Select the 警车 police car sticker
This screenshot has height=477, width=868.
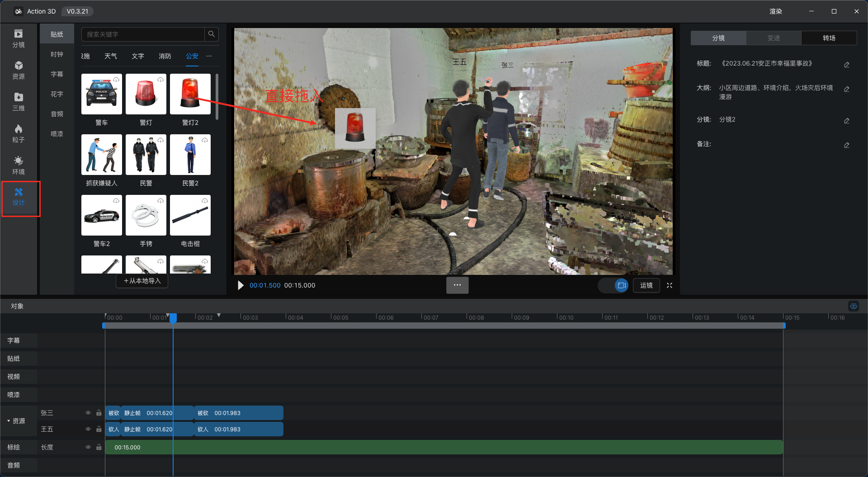[x=102, y=94]
